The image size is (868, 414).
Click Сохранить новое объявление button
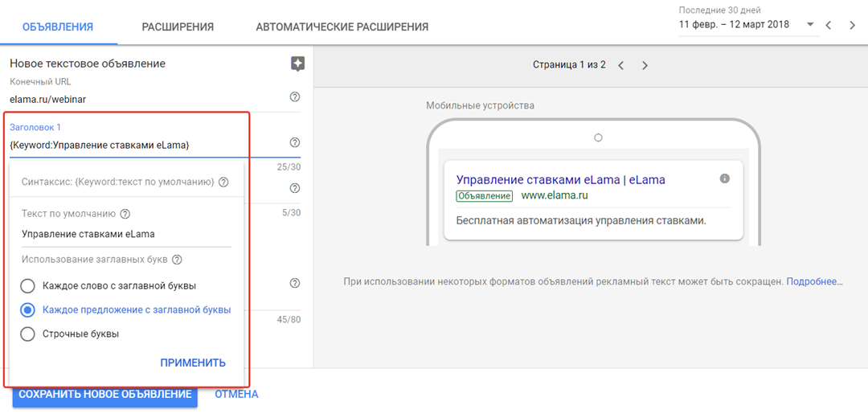[x=104, y=394]
